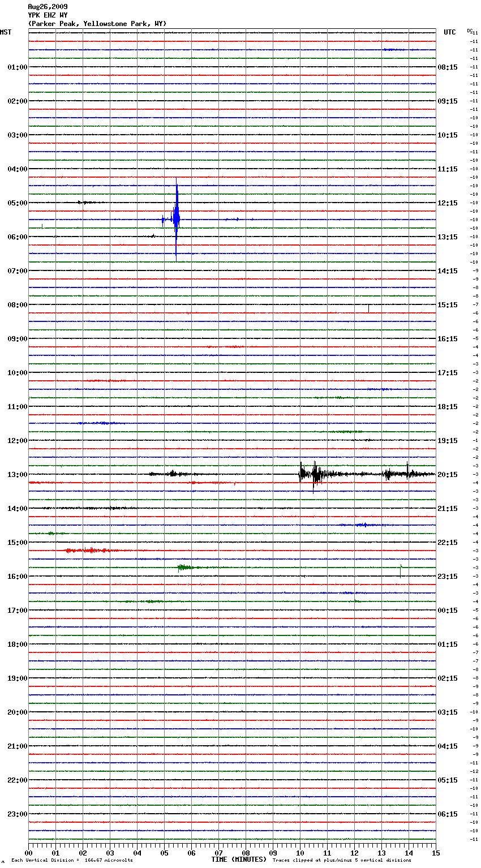The image size is (481, 868).
Task: Select the 23:00 MST time label
Action: (17, 814)
